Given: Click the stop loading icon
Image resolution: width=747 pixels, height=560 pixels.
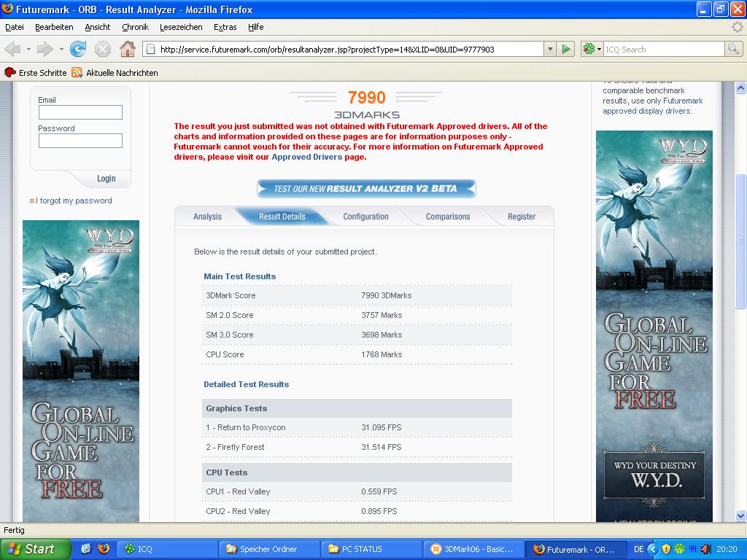Looking at the screenshot, I should pos(102,49).
